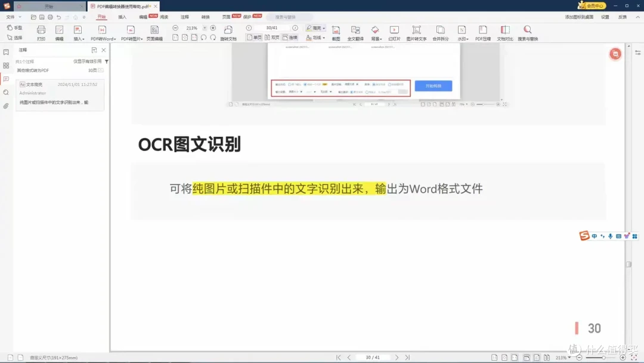644x363 pixels.
Task: Switch to Annotate (注释) ribbon tab
Action: (x=185, y=17)
